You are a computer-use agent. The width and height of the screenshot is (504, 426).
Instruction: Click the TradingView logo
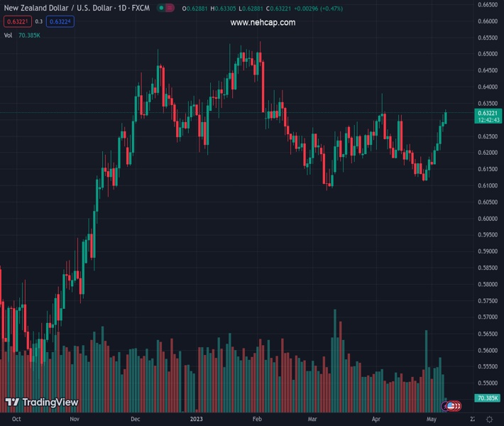(42, 403)
